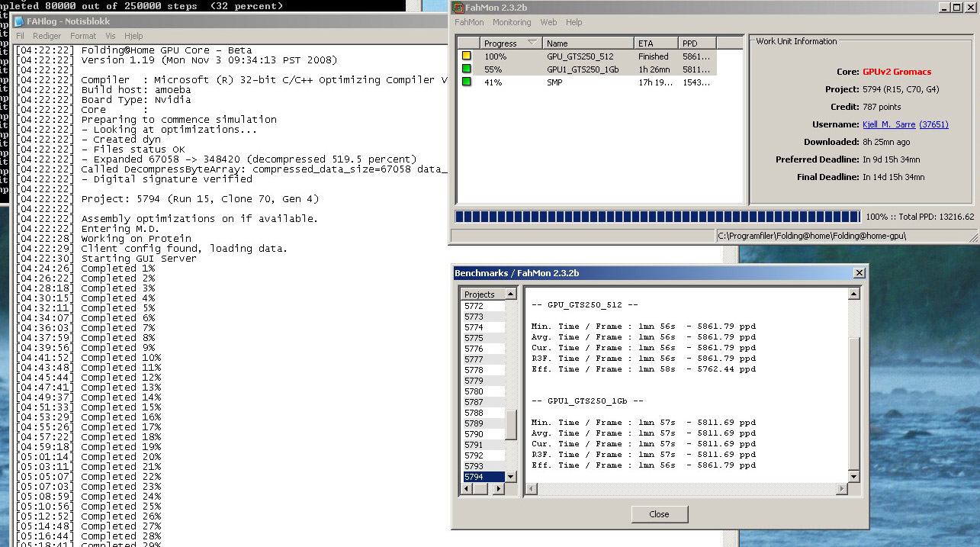Screen dimensions: 980x547
Task: Click the Projects list vertical scrollbar thumb
Action: [511, 426]
